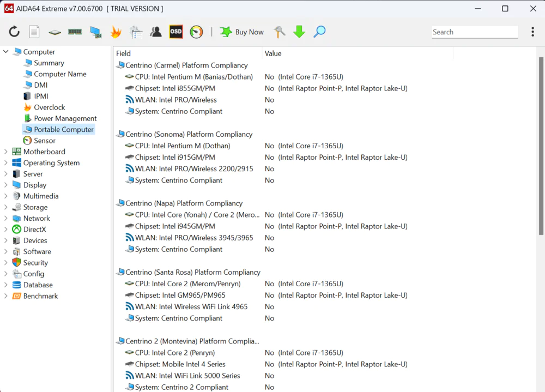The image size is (545, 392).
Task: Select Centrino (Napa) Platform Compliancy header
Action: [184, 203]
